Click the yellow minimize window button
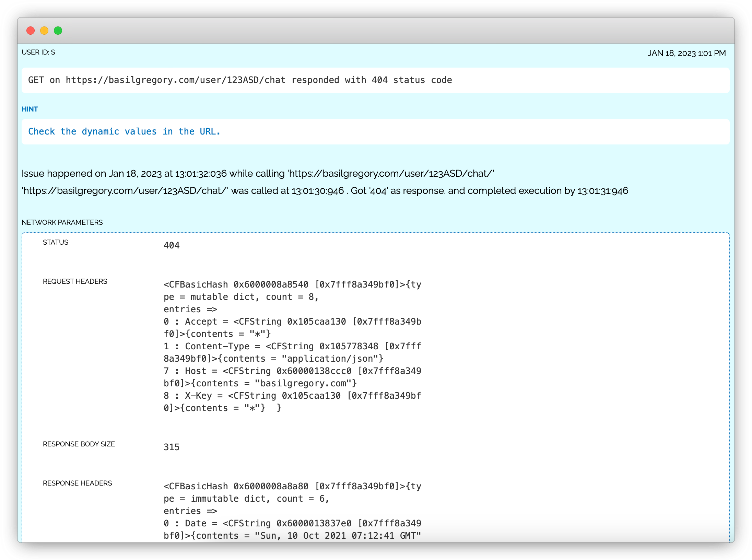The height and width of the screenshot is (560, 752). pos(44,31)
